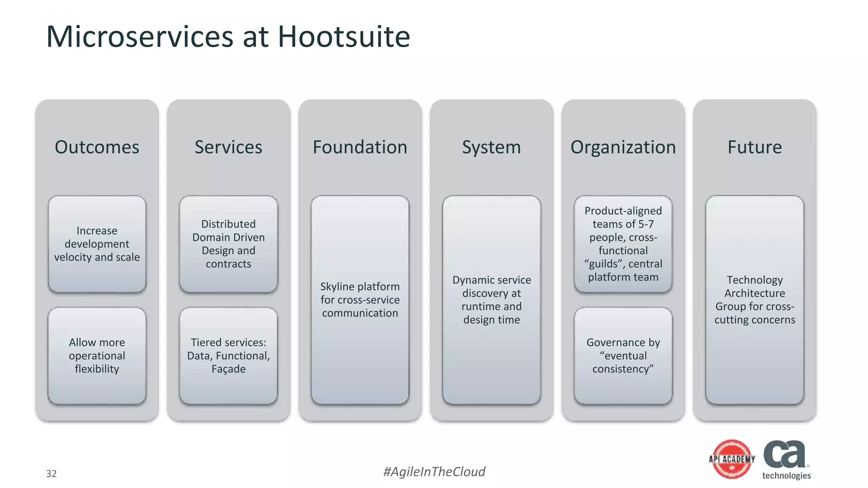
Task: Select the slide title 'Microservices at Hootsuite'
Action: 228,37
